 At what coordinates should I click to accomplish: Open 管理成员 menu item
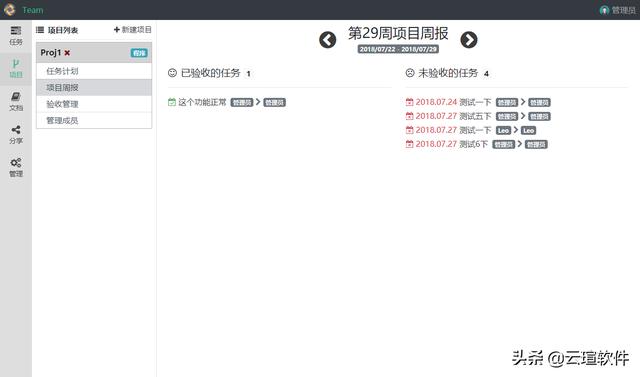click(94, 120)
